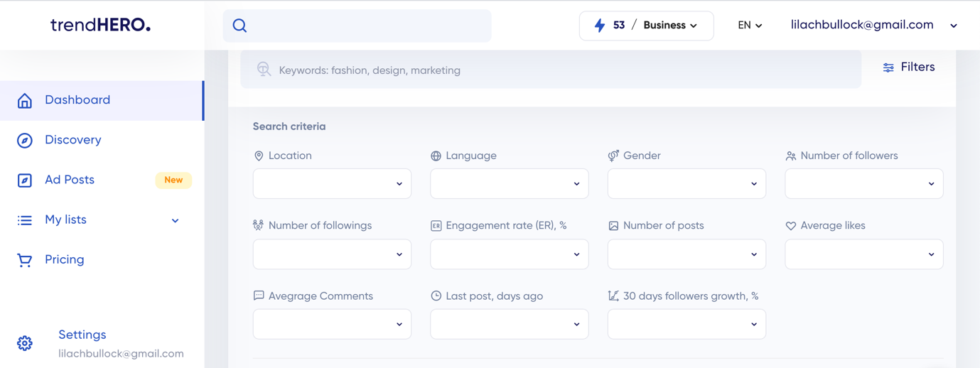Click the magnifier icon in top search

[239, 26]
